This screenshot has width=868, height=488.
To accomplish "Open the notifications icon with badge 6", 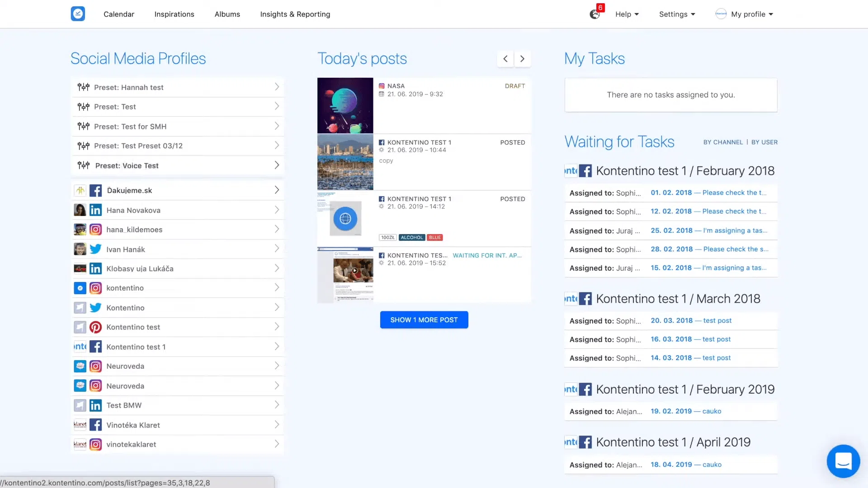I will (596, 13).
